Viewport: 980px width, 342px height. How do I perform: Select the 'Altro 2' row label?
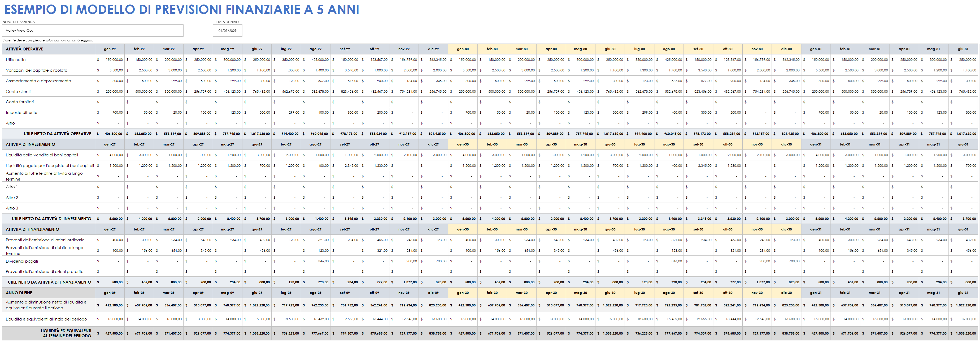(x=12, y=198)
